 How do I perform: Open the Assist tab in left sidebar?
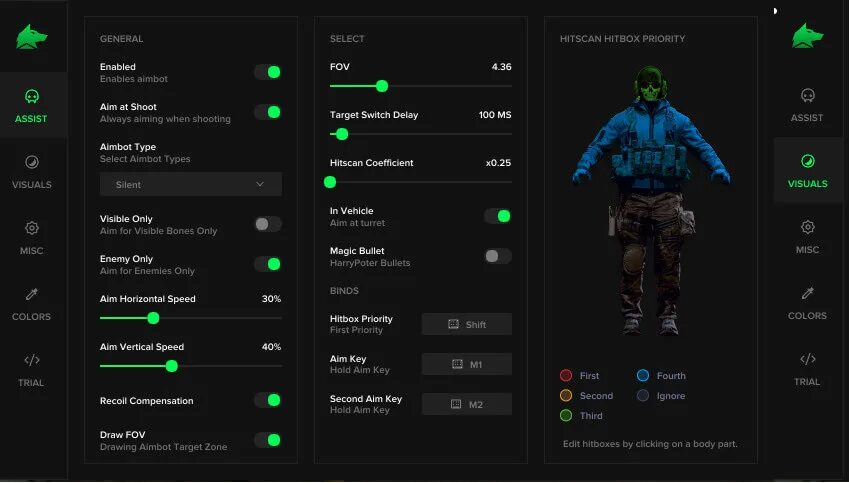click(x=31, y=106)
